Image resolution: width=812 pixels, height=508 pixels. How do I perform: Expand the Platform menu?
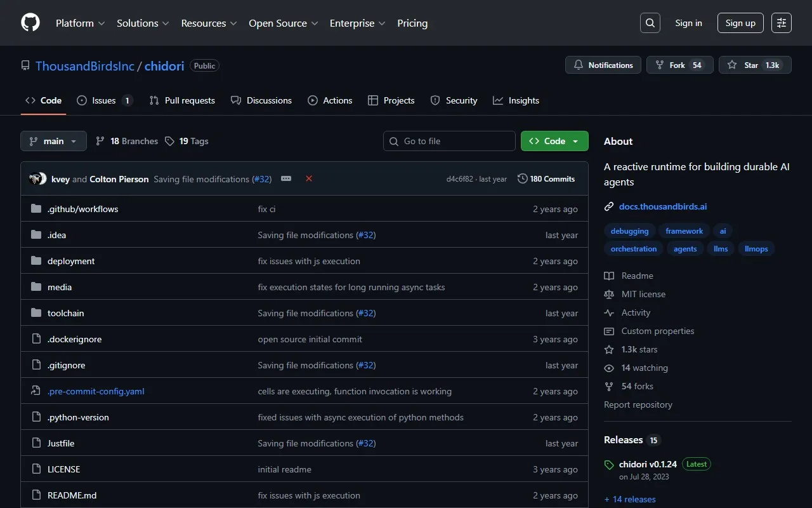(80, 23)
